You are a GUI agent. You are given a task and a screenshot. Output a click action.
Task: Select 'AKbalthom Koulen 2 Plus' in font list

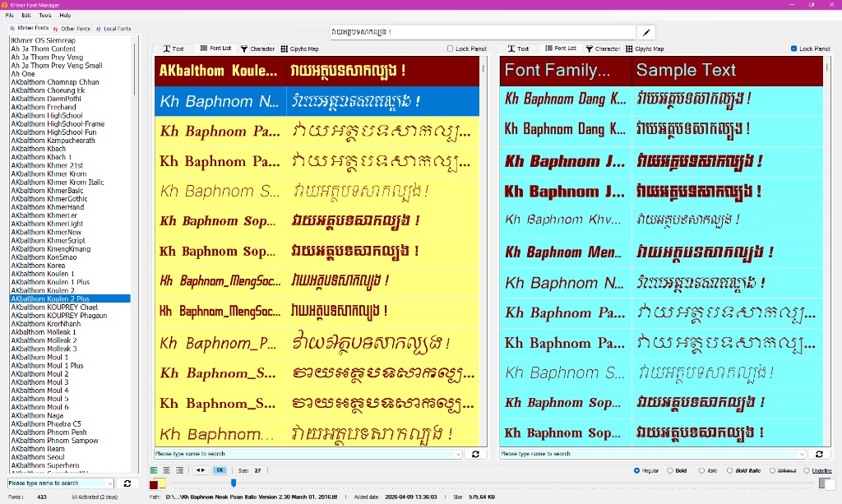70,299
